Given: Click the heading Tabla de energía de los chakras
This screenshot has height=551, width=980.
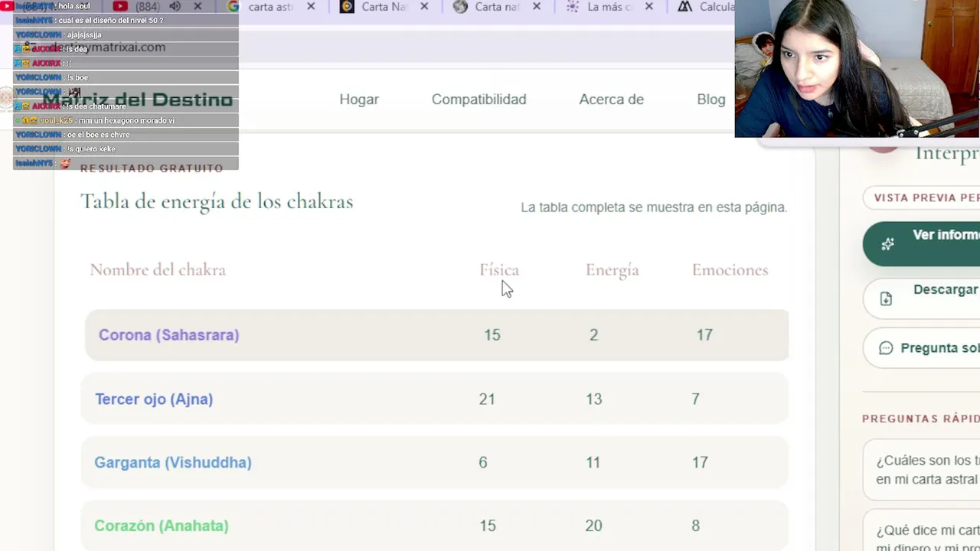Looking at the screenshot, I should click(217, 202).
